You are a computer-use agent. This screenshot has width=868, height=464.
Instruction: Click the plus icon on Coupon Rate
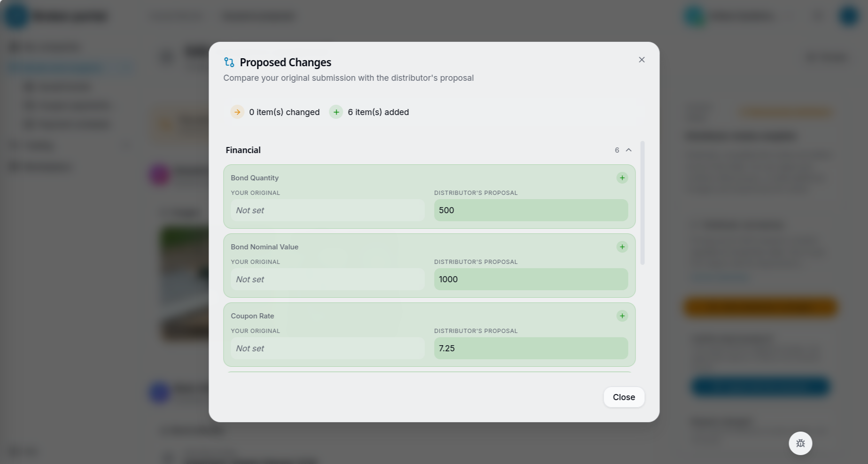[x=622, y=316]
